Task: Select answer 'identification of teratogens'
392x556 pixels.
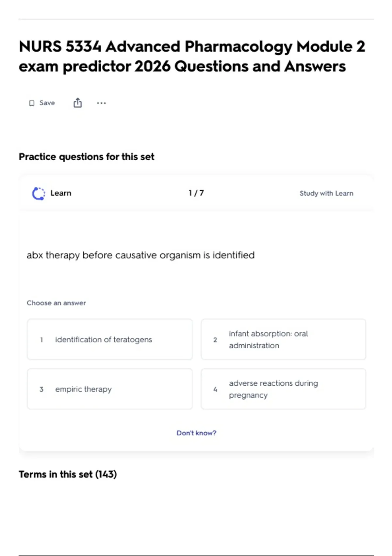Action: [110, 339]
